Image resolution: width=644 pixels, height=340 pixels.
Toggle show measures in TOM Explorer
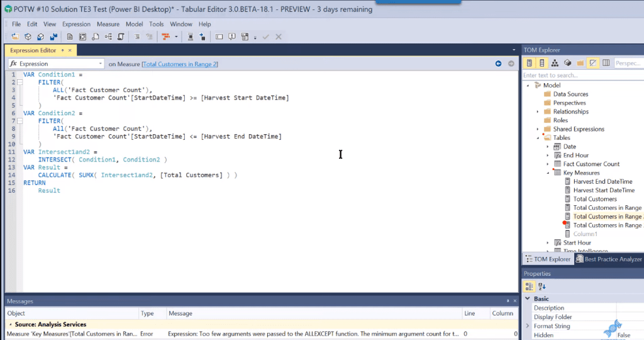pyautogui.click(x=529, y=63)
